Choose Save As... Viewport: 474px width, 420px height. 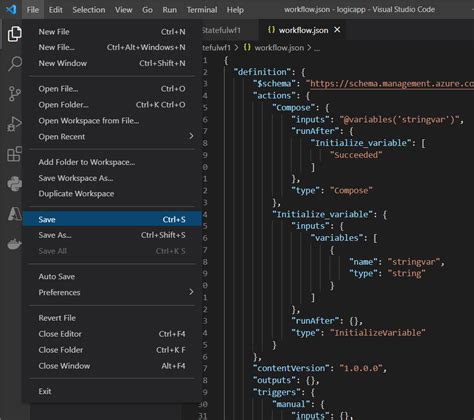pyautogui.click(x=112, y=235)
